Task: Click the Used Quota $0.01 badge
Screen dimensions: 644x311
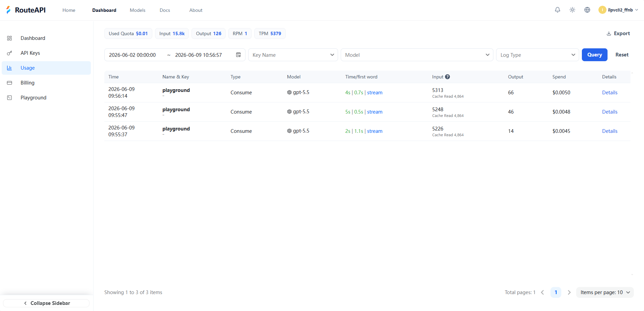Action: point(128,33)
